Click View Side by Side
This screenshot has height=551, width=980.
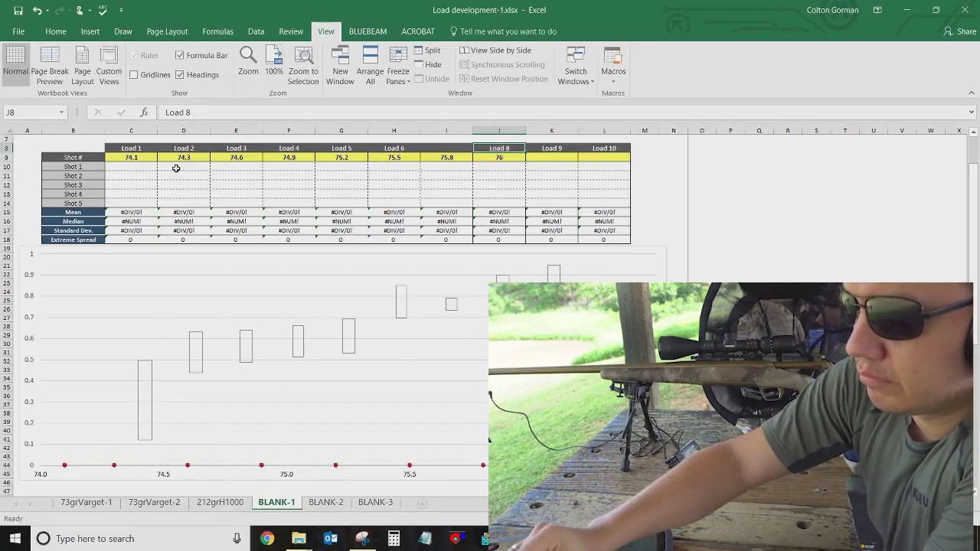pyautogui.click(x=495, y=51)
